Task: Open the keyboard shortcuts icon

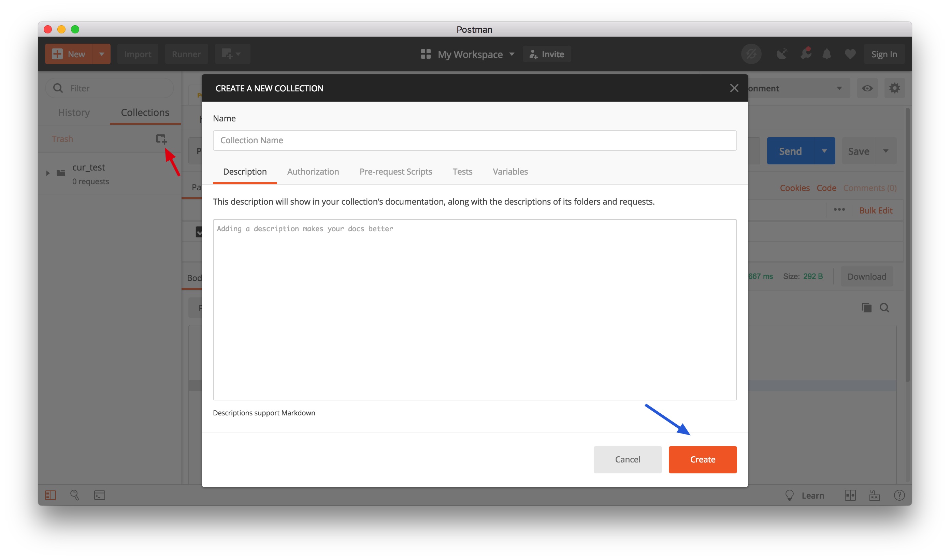Action: click(x=874, y=495)
